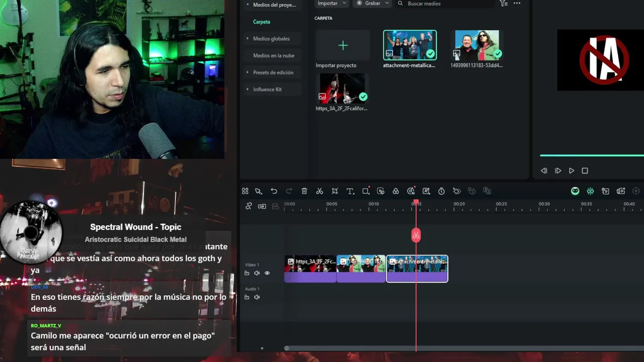Click the Undo arrow icon
Viewport: 644px width, 362px height.
(274, 191)
